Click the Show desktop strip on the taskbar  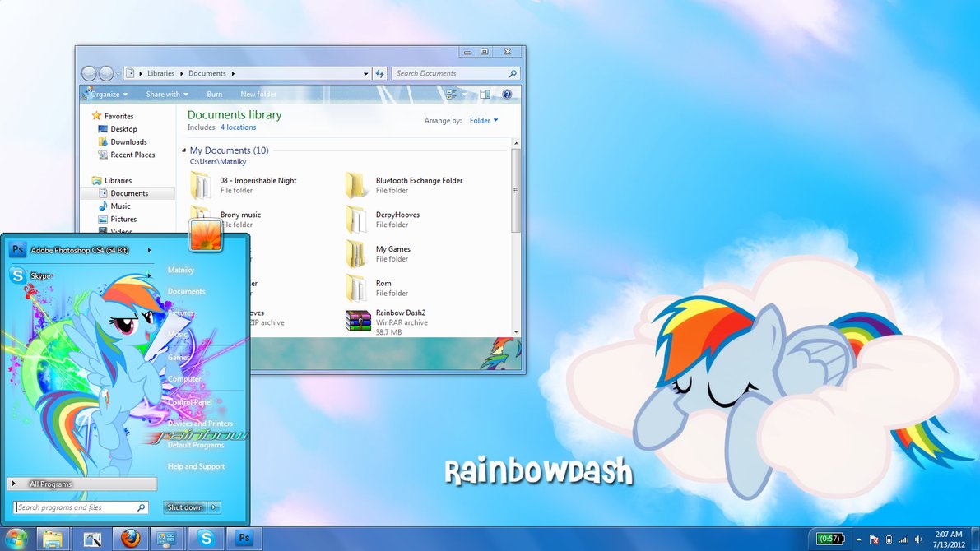(x=975, y=539)
